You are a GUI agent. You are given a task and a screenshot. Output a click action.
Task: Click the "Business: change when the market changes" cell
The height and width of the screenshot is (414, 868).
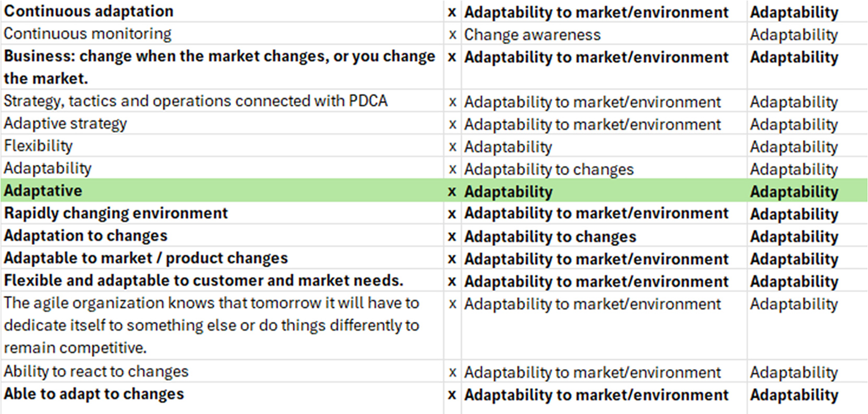[x=219, y=67]
